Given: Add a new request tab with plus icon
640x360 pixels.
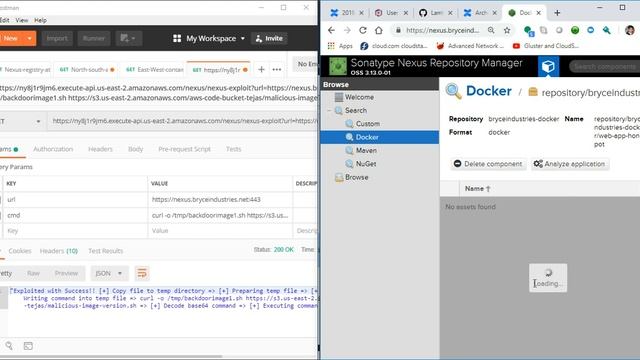Looking at the screenshot, I should (x=261, y=69).
